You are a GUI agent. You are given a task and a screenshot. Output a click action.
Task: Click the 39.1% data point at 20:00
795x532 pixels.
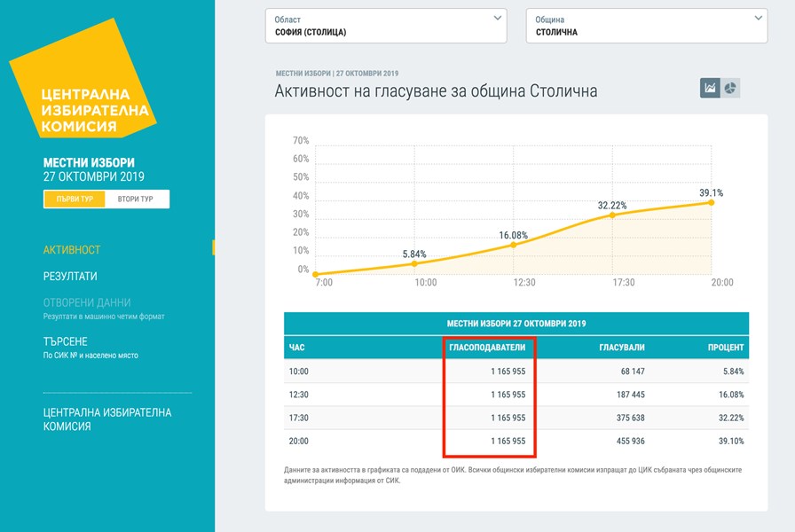point(711,202)
